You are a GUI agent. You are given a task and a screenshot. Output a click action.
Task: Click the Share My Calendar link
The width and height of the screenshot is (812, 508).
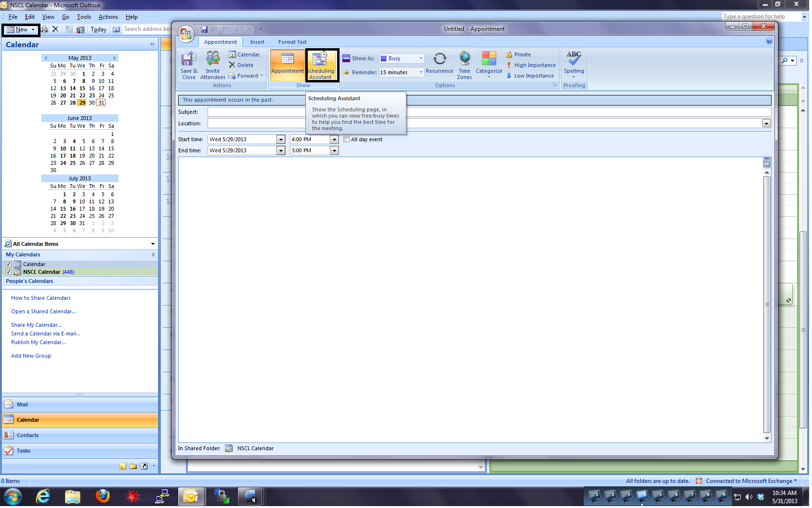[36, 325]
